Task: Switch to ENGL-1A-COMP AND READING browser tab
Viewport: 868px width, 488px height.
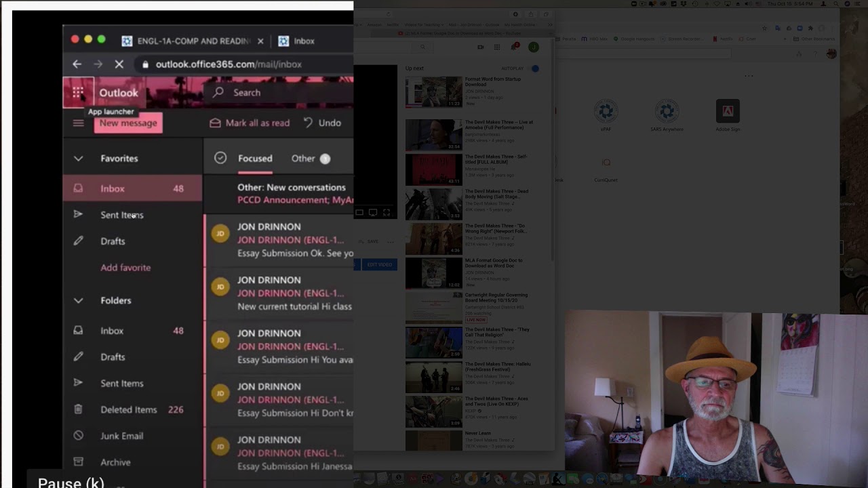Action: pos(193,41)
